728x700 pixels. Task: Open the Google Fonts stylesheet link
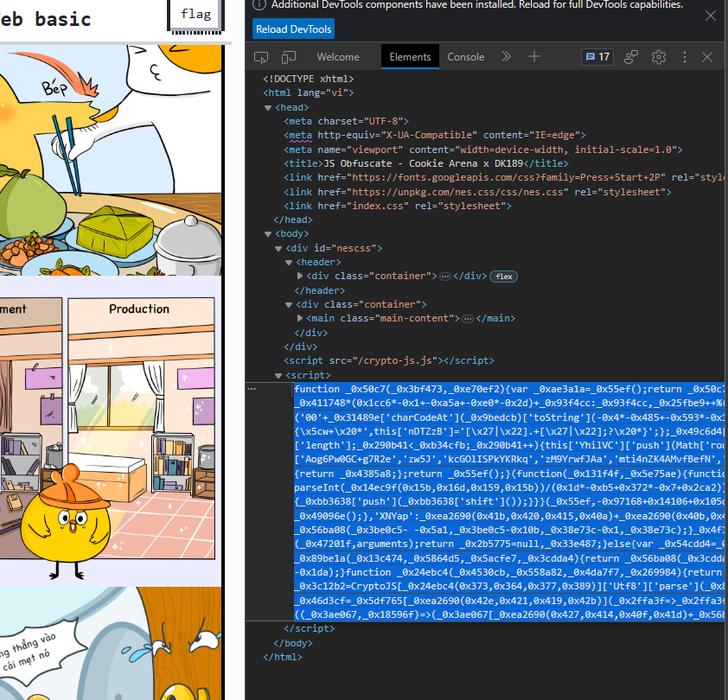508,178
